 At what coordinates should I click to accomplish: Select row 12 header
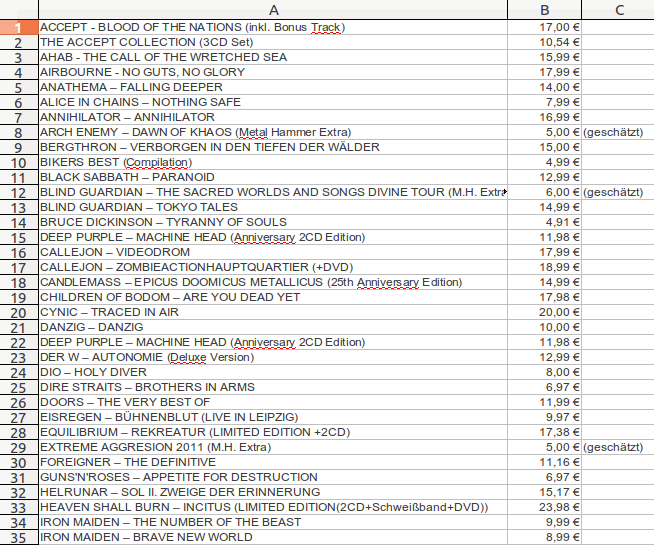(x=19, y=193)
